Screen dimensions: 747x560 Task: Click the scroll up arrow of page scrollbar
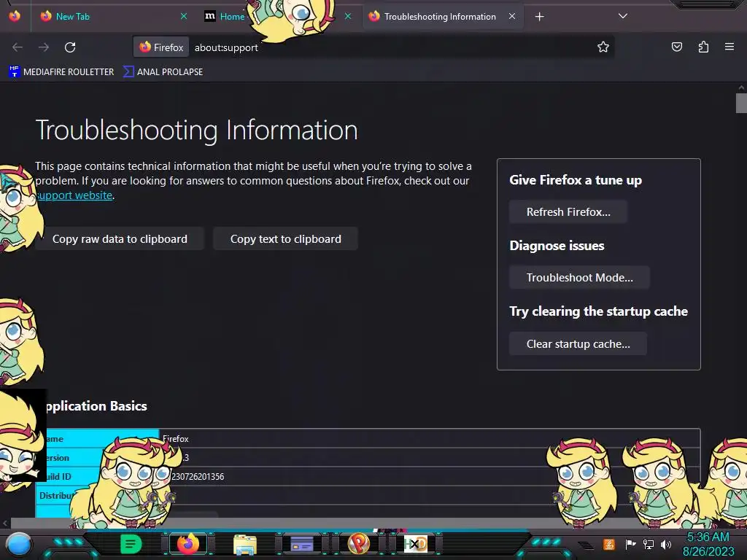741,87
